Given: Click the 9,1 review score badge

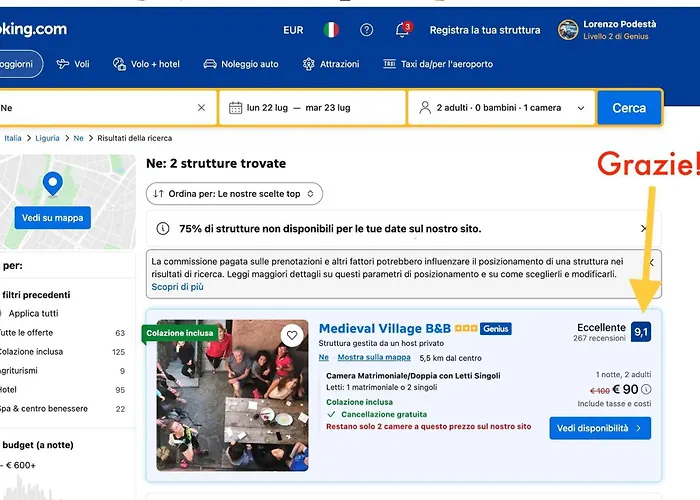Looking at the screenshot, I should tap(641, 332).
